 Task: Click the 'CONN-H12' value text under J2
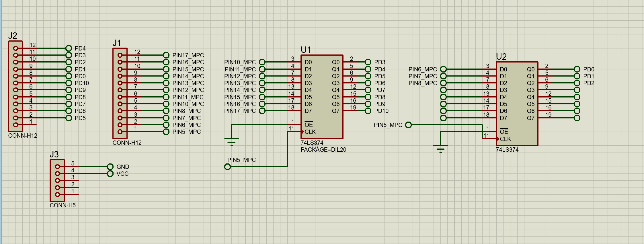click(23, 136)
